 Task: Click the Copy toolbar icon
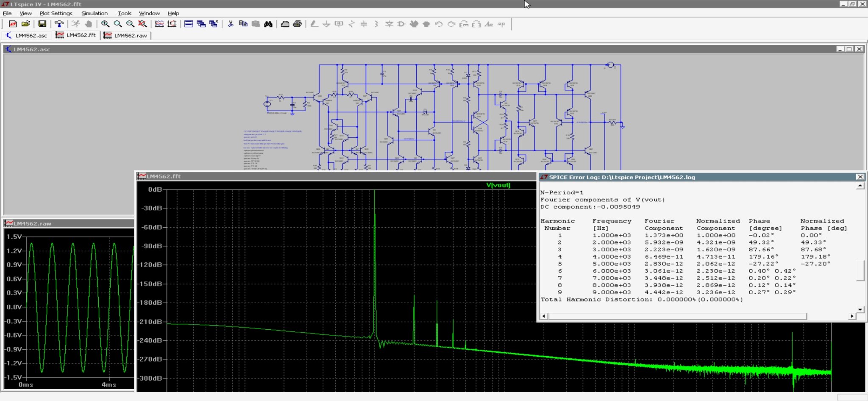[243, 24]
